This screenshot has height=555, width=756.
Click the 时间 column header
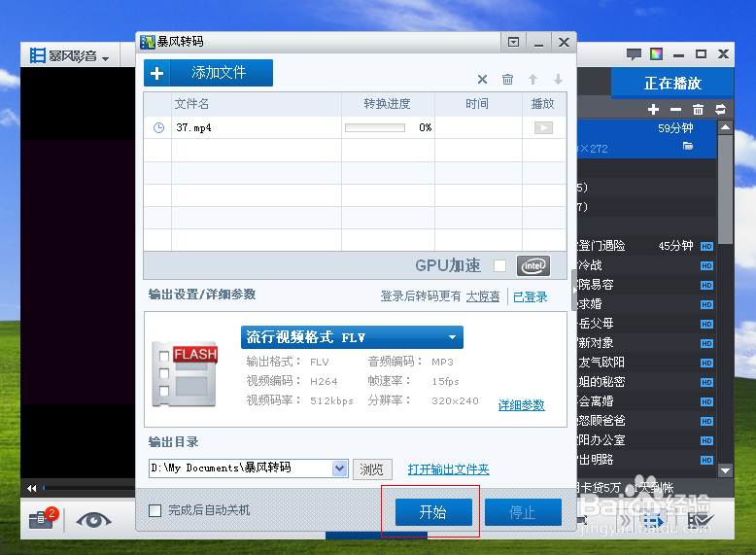pyautogui.click(x=478, y=104)
